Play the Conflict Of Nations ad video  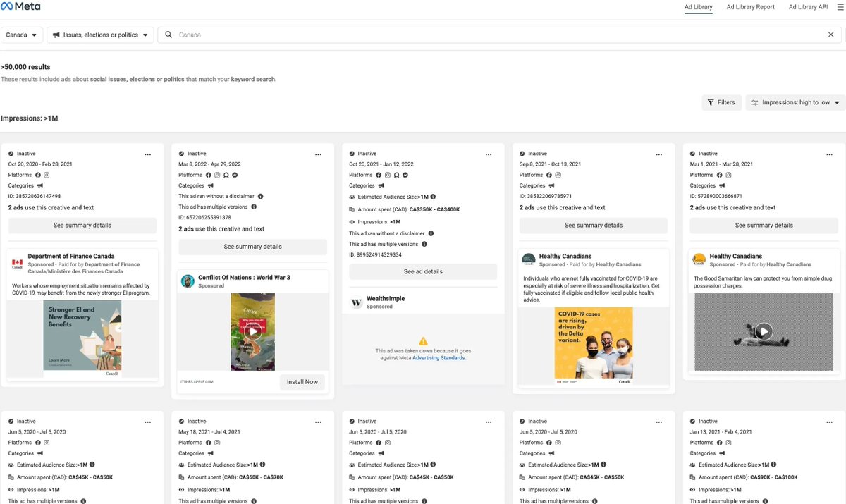253,331
